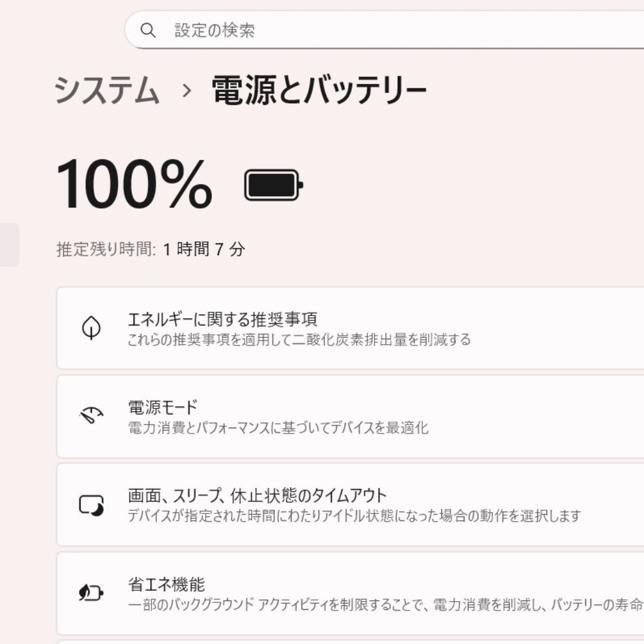Viewport: 644px width, 644px height.
Task: Click the 100% battery level text
Action: pos(134,184)
